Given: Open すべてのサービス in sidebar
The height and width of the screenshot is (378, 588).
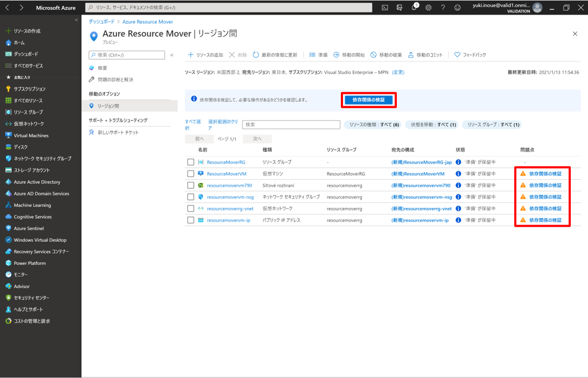Looking at the screenshot, I should [24, 66].
